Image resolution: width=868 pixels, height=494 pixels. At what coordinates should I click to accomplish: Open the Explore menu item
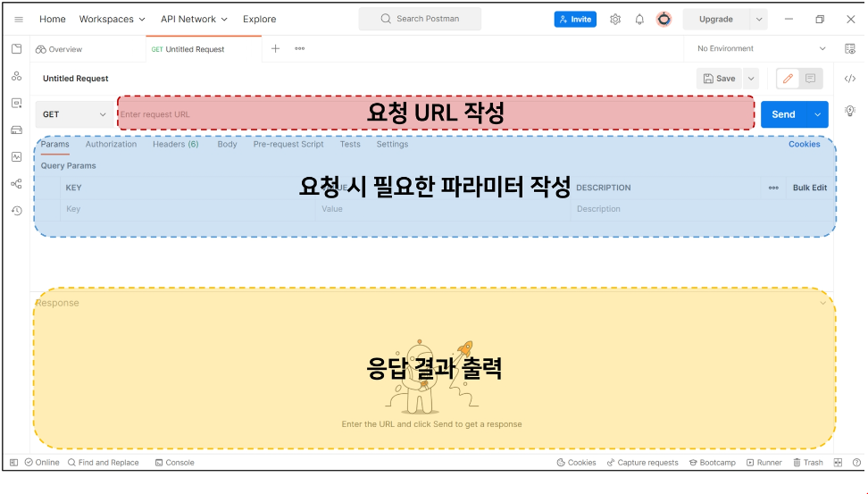(x=259, y=20)
